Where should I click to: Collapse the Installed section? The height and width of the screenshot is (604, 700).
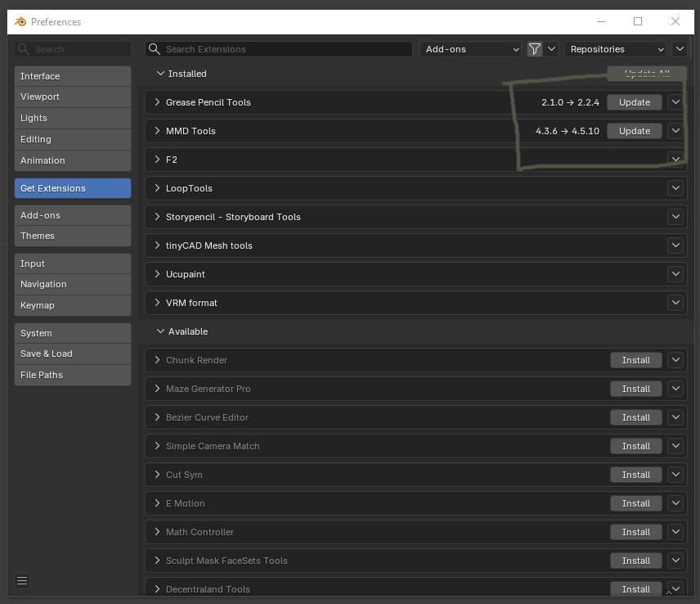pos(161,74)
